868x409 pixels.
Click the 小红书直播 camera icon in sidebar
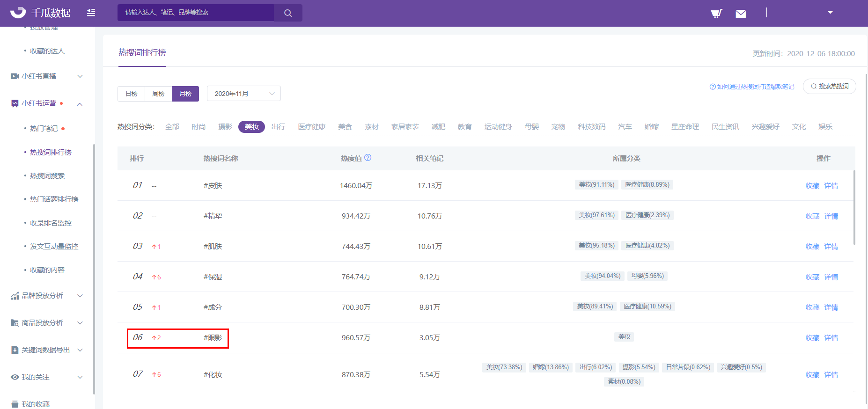click(15, 76)
